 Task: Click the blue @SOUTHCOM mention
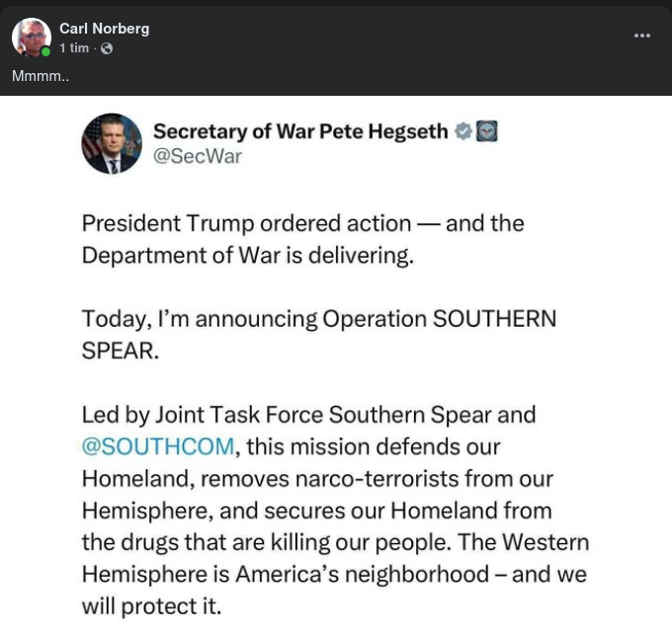pos(158,446)
